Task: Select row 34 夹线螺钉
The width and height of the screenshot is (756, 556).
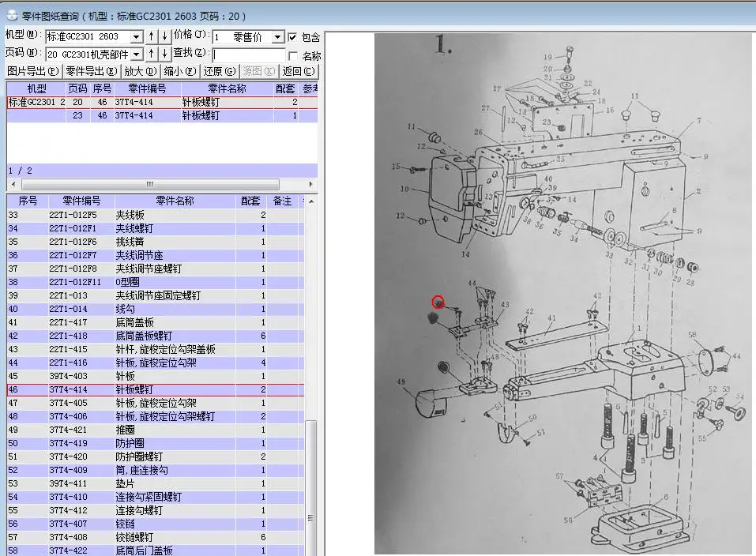Action: 156,228
